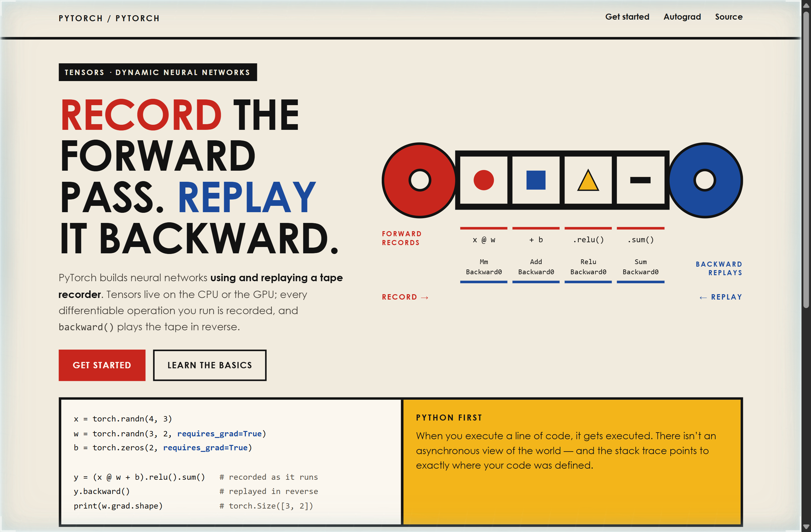Click the LEARN THE BASICS button

[x=210, y=365]
